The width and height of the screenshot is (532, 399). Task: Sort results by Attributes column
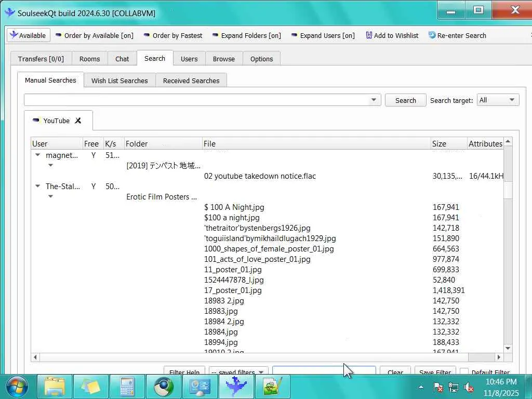(x=485, y=143)
